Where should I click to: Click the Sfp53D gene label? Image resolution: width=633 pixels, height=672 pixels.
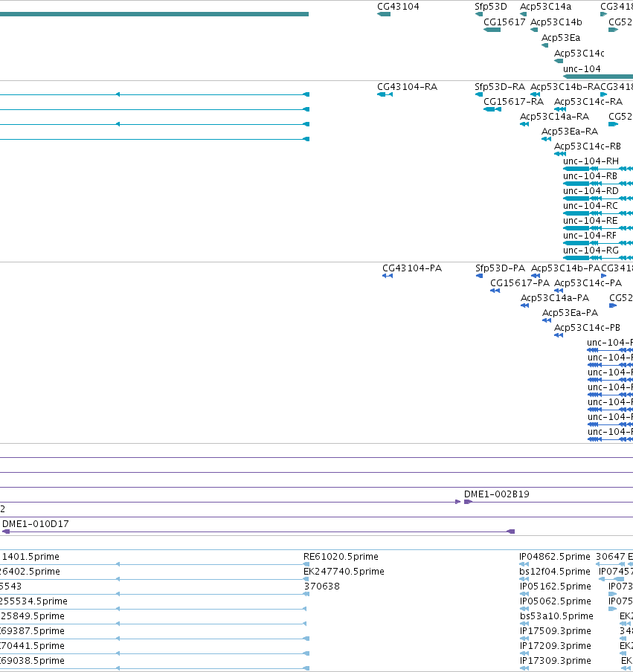pos(491,7)
